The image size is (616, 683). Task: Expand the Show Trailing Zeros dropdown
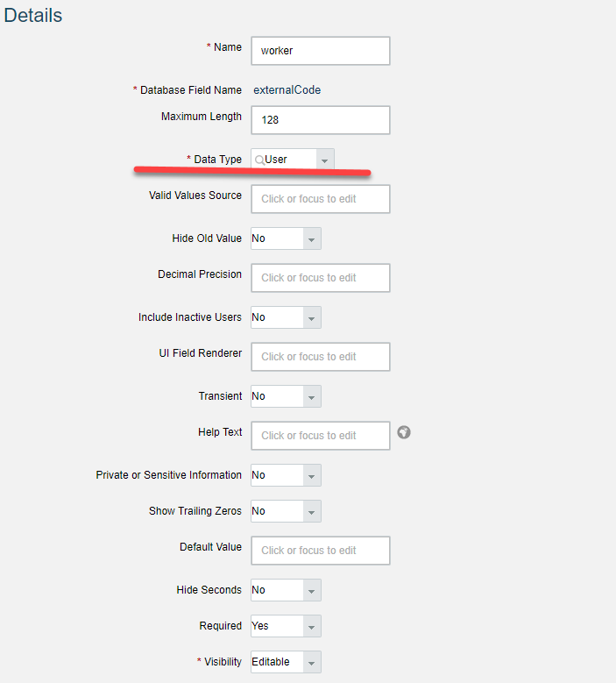tap(312, 511)
